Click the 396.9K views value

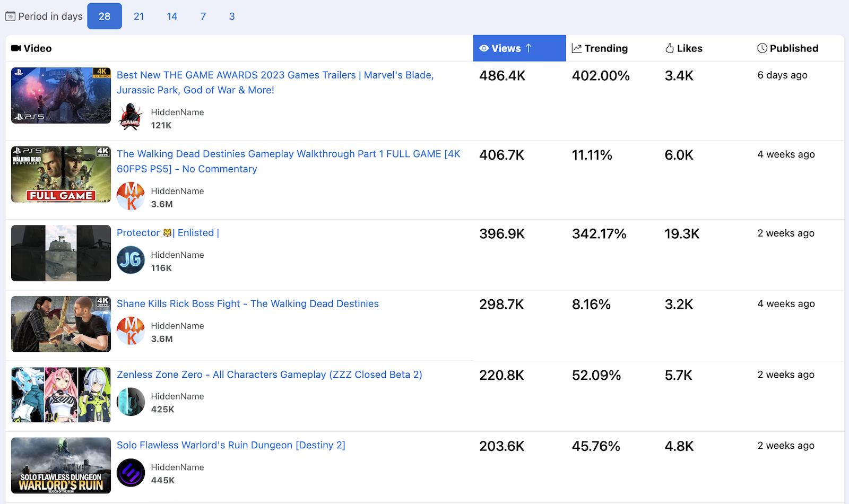[x=502, y=234]
